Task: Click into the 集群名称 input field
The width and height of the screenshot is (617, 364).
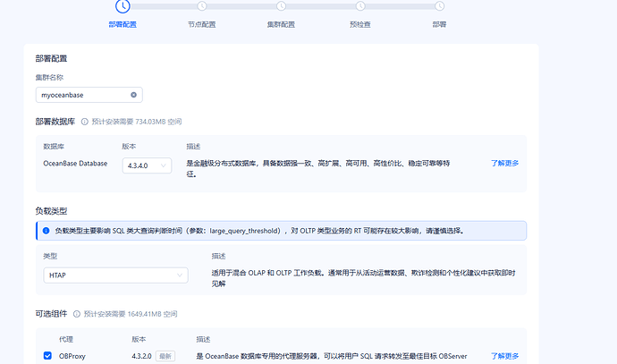Action: coord(89,95)
